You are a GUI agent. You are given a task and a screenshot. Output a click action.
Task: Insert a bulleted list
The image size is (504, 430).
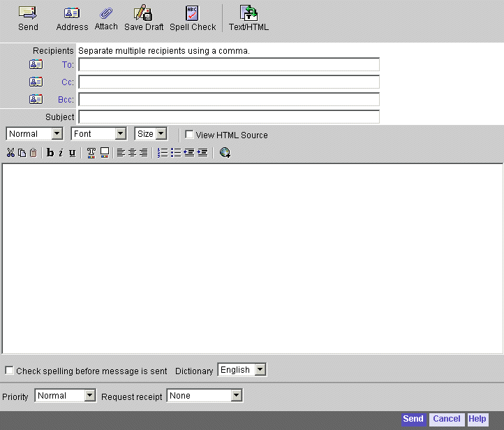point(176,153)
